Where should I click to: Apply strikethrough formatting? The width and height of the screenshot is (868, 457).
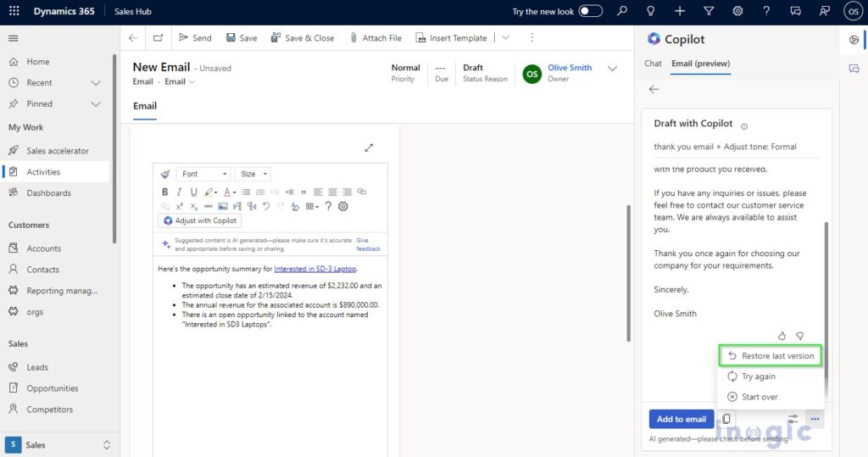click(209, 207)
